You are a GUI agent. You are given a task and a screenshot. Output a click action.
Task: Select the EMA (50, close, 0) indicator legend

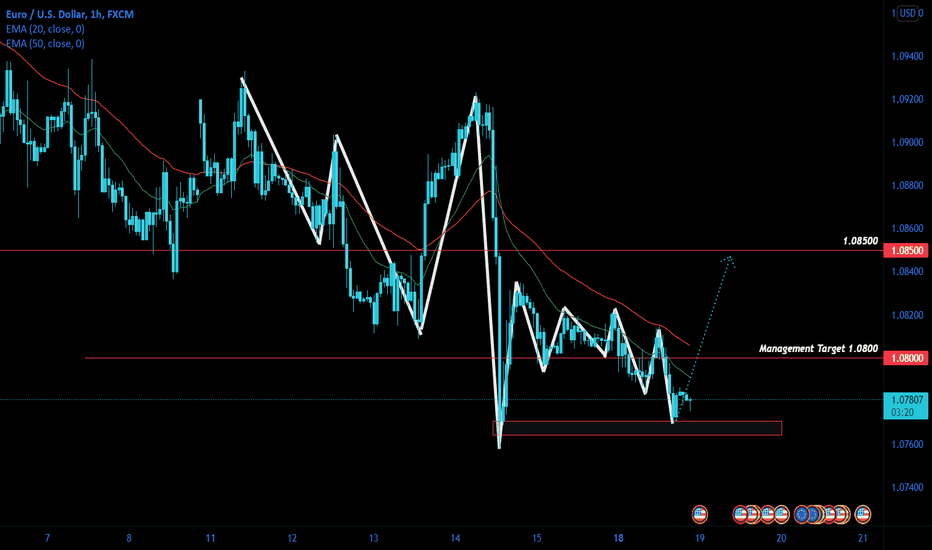pos(45,43)
